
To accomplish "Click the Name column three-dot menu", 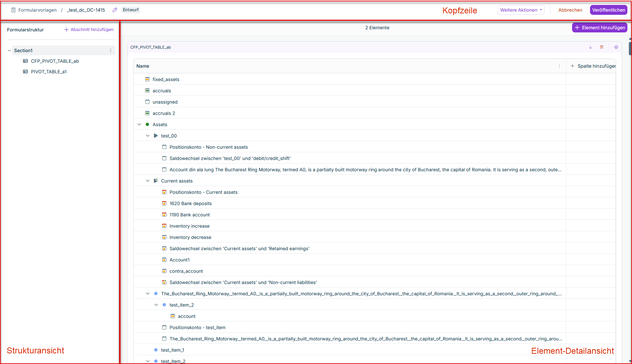I will (x=559, y=66).
